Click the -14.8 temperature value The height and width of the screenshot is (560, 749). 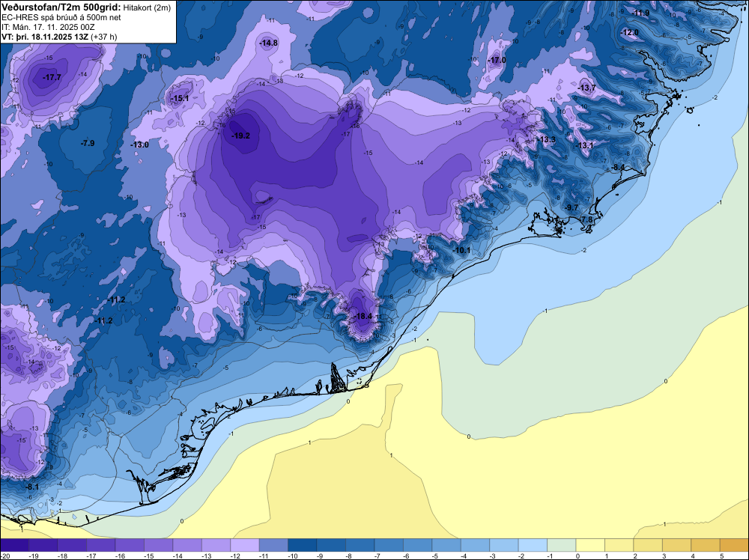coord(268,43)
